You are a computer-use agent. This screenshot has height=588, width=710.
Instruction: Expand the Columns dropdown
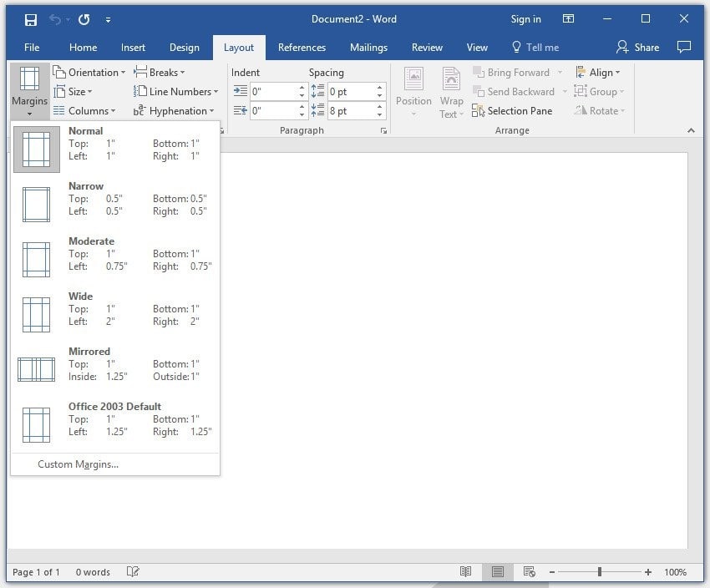84,111
